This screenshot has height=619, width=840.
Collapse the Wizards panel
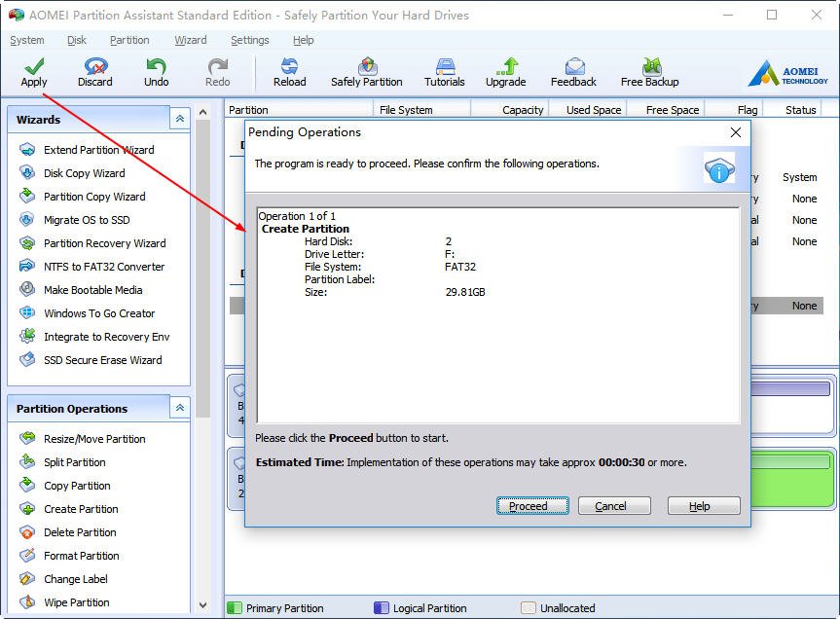[x=180, y=119]
